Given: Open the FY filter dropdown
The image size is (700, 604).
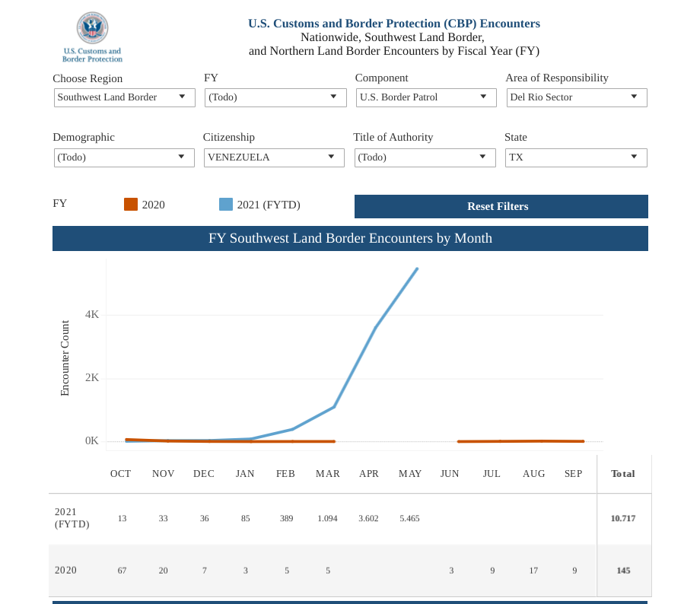Looking at the screenshot, I should click(275, 97).
